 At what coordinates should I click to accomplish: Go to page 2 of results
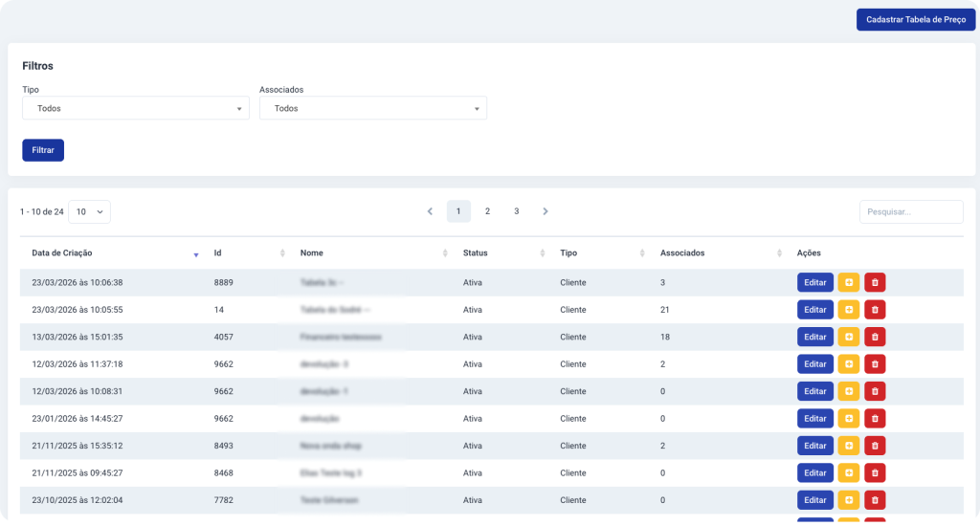pos(487,211)
